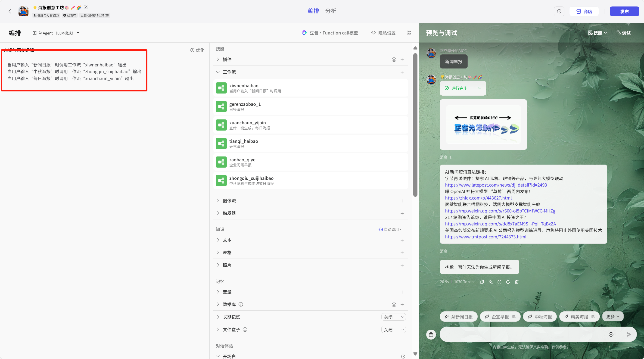
Task: Open the tmtpost.com/7244373.html link
Action: (485, 237)
